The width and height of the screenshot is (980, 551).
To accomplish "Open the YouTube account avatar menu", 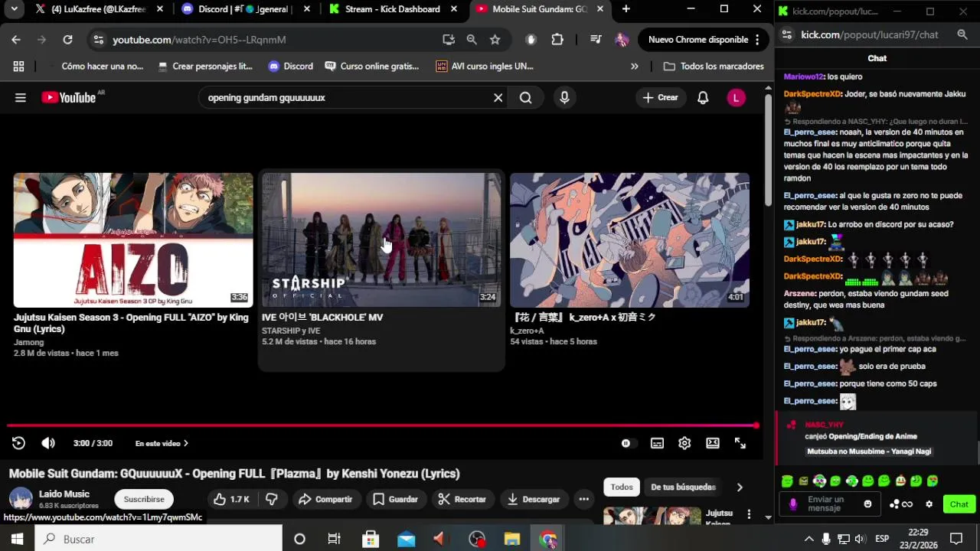I will 736,98.
